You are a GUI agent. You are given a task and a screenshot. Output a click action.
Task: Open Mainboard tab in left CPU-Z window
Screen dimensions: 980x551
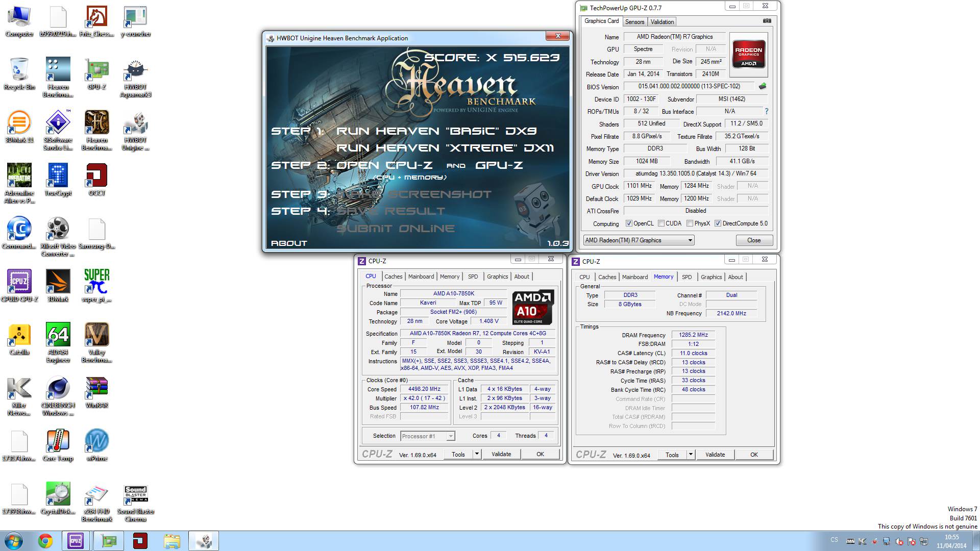pyautogui.click(x=421, y=277)
